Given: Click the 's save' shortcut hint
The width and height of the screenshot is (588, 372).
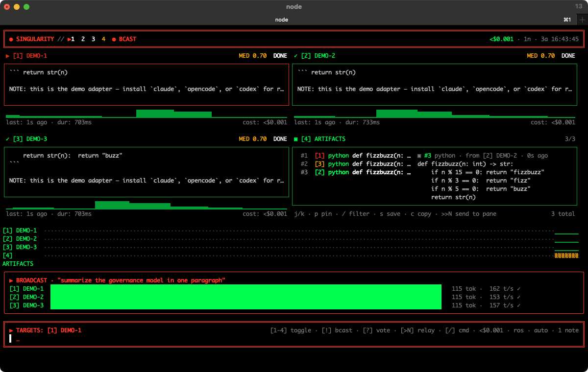Looking at the screenshot, I should 391,214.
